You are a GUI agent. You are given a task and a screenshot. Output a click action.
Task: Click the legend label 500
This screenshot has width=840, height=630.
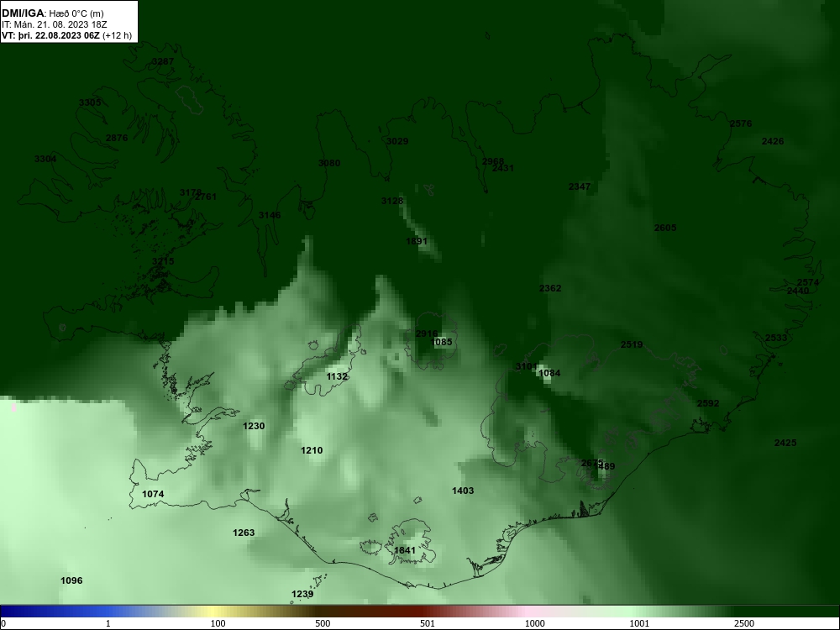(323, 623)
